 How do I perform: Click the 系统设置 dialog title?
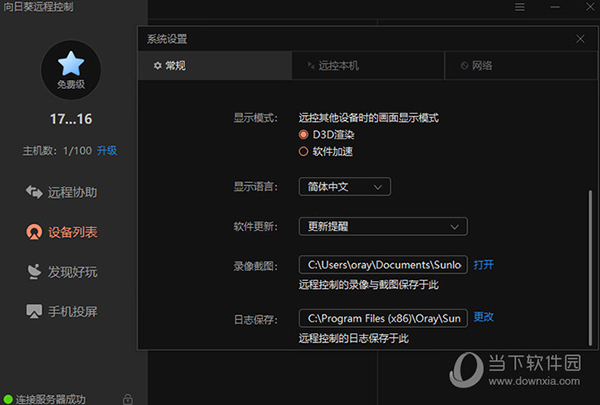coord(167,39)
